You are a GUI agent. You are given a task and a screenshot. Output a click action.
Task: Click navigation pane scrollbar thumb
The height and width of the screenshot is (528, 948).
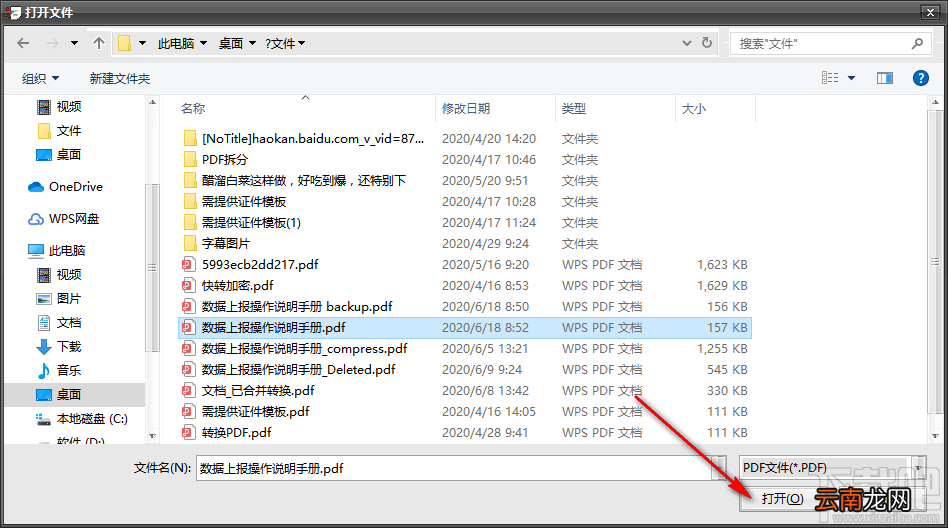coord(152,267)
